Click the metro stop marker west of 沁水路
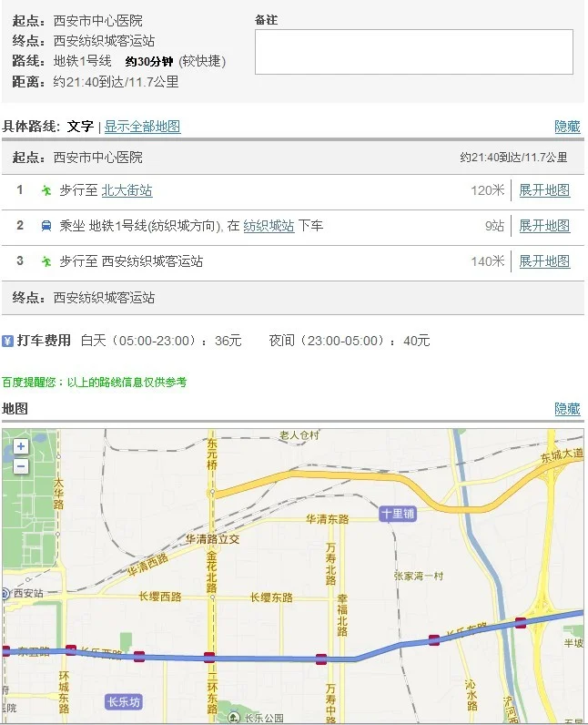 (434, 640)
